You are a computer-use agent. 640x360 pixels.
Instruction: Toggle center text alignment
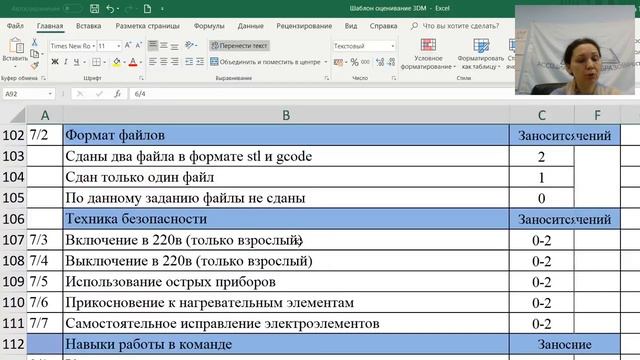[x=164, y=62]
